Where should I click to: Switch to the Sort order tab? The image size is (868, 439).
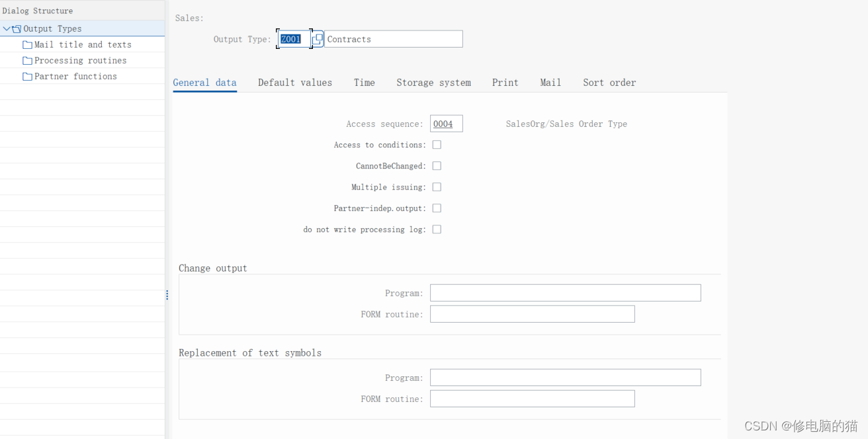click(609, 82)
